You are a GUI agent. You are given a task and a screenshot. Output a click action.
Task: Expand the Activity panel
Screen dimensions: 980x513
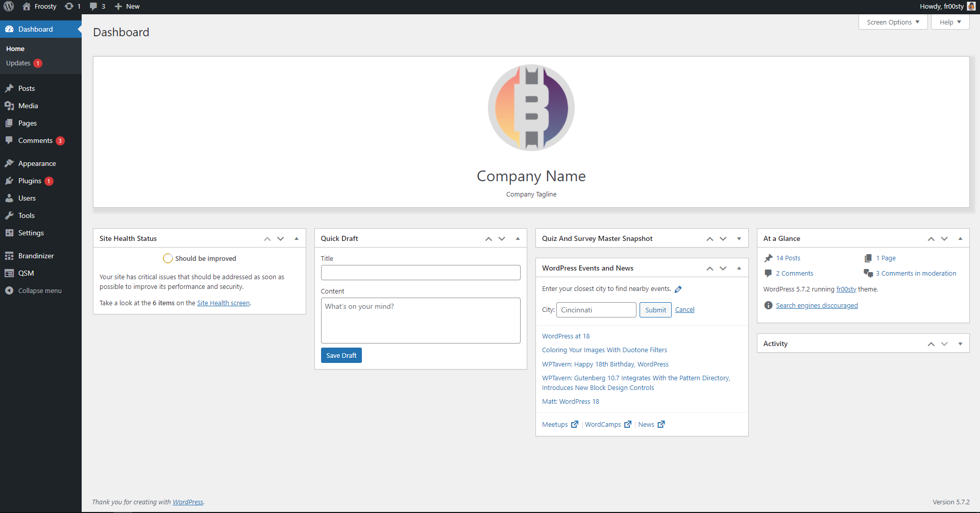point(960,344)
